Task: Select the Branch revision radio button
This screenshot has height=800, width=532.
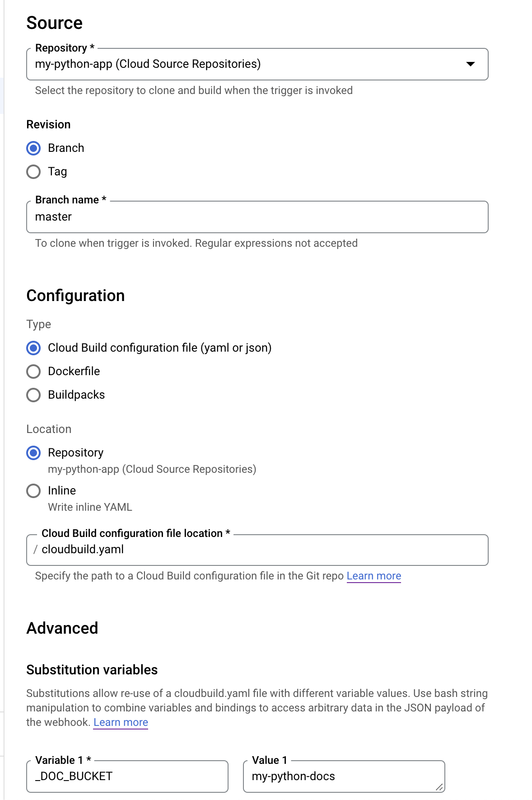Action: point(33,148)
